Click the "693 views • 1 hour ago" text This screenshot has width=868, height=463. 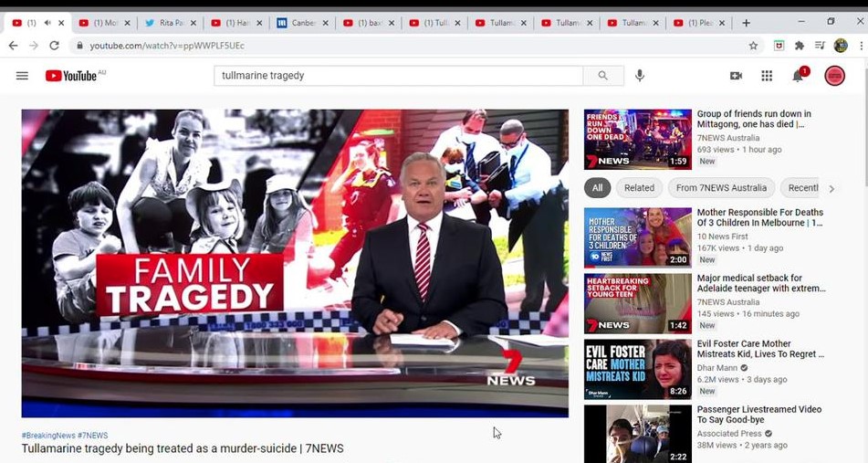(x=739, y=150)
